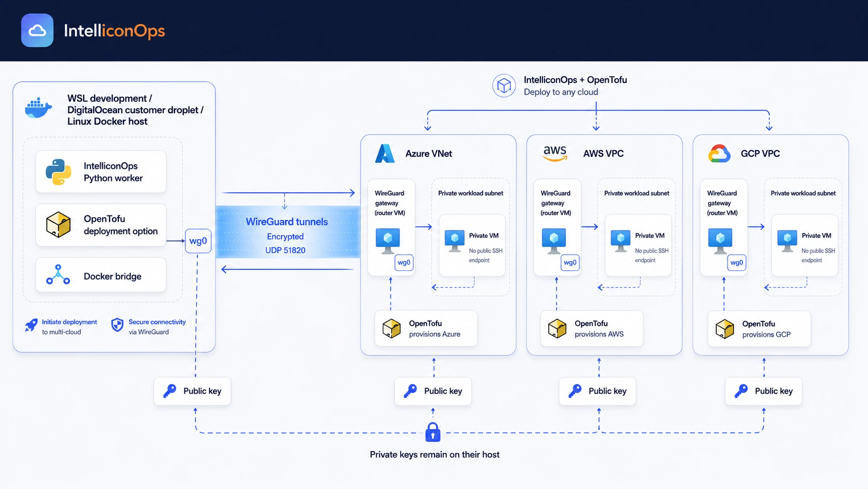Click the Azure Private VM monitor icon

click(454, 241)
